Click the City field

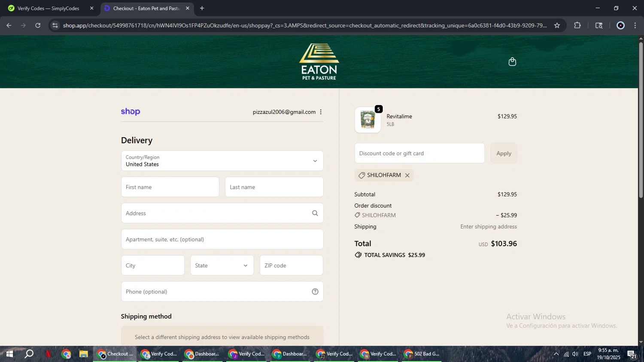(x=152, y=265)
